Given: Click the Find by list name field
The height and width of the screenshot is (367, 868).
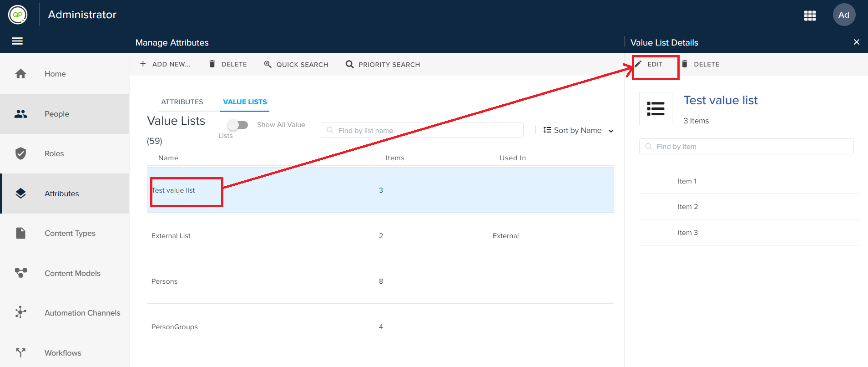Looking at the screenshot, I should 422,130.
